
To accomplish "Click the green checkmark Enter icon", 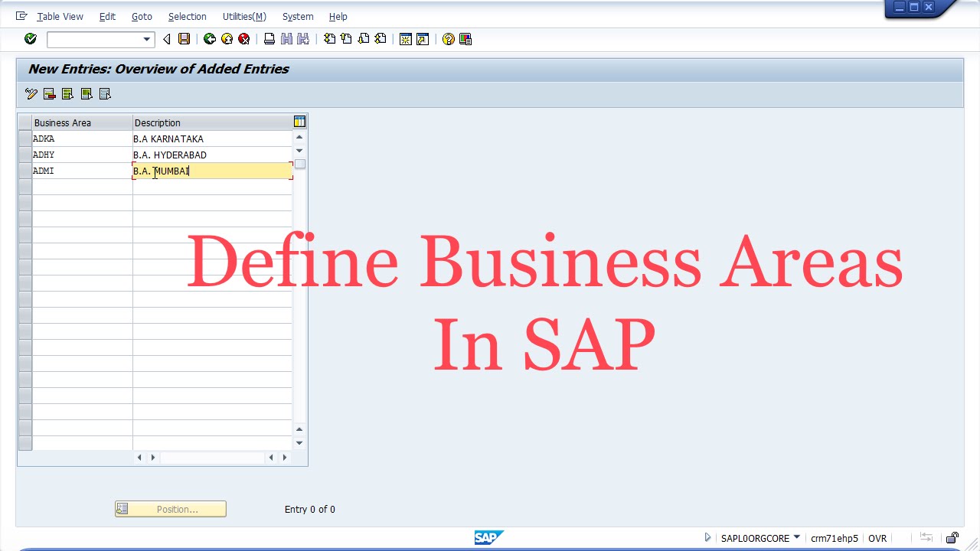I will coord(31,39).
